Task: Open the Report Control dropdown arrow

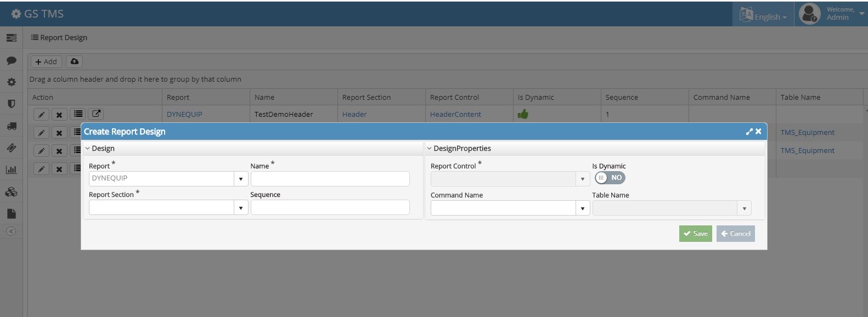Action: (583, 179)
